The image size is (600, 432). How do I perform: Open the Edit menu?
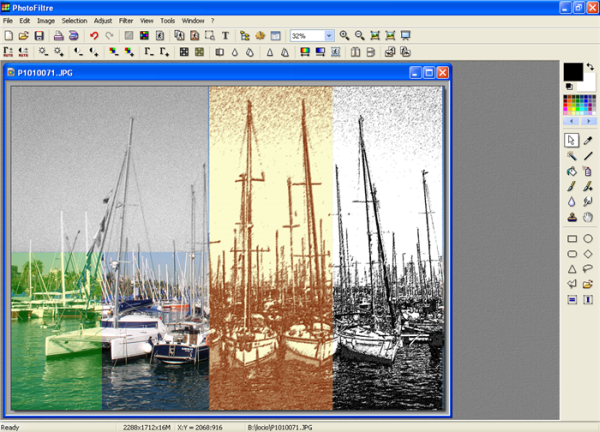pos(25,21)
